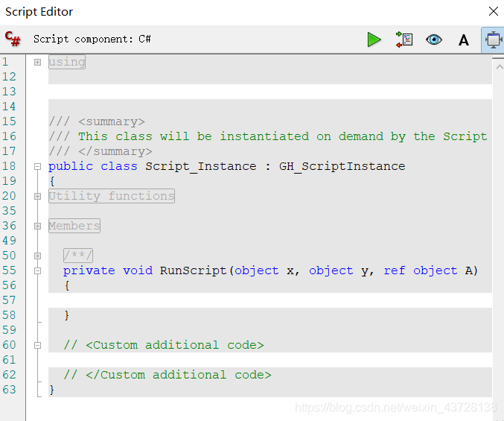Open the font settings 'A' icon

(464, 40)
